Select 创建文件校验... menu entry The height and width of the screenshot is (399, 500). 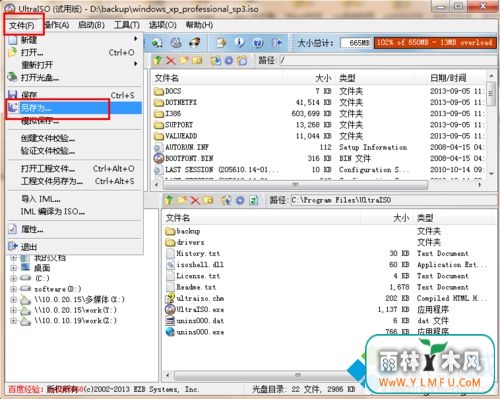(x=74, y=138)
